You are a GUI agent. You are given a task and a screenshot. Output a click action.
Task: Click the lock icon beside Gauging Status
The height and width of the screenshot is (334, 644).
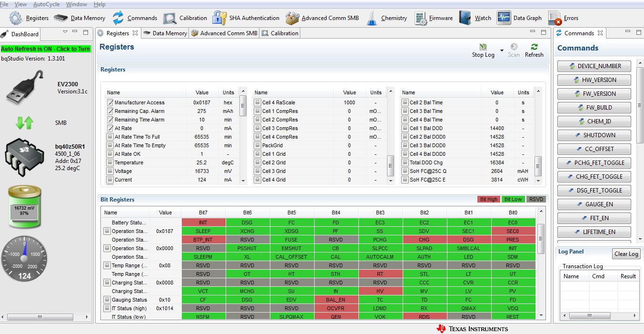pos(107,300)
